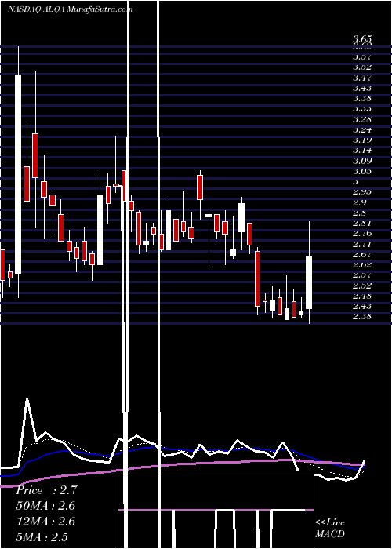Image resolution: width=392 pixels, height=549 pixels.
Task: Click the 3.47 price axis label
Action: coord(362,78)
